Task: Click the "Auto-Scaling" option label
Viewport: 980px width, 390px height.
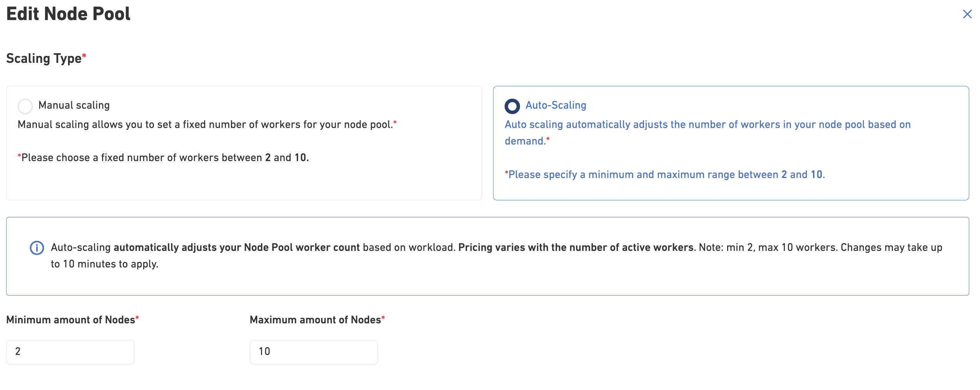Action: click(555, 105)
